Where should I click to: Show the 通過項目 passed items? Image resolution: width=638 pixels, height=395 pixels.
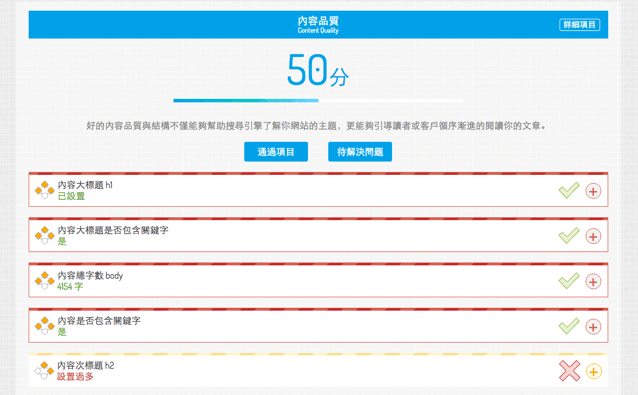(276, 152)
